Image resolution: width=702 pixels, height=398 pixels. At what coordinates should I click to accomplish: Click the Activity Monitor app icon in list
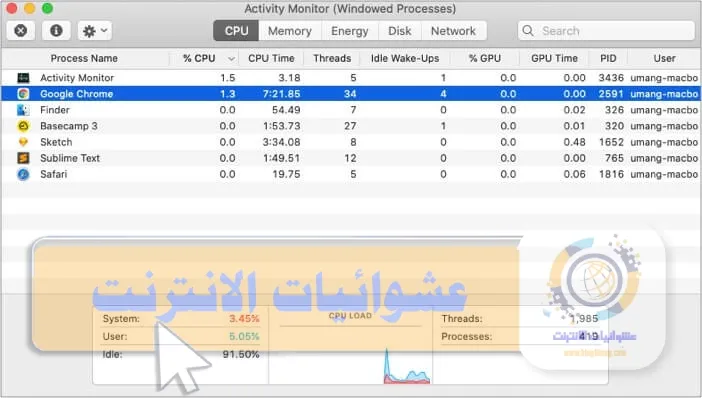coord(23,78)
